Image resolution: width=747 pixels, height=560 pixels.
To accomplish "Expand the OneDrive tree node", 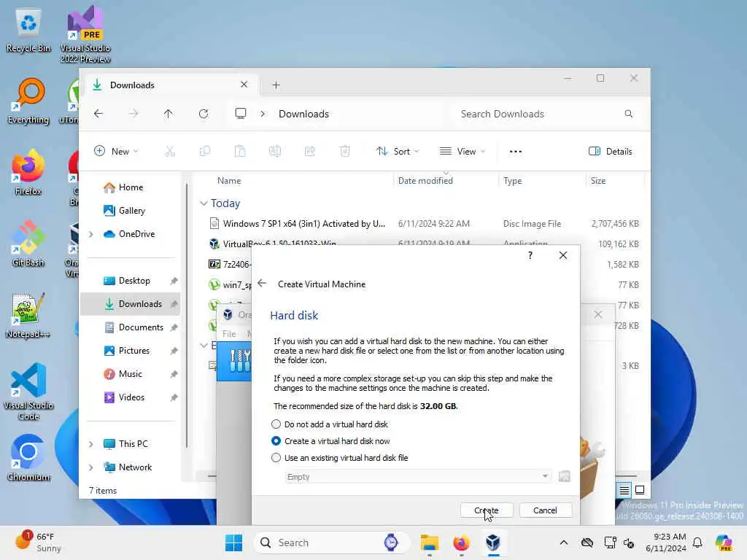I will pyautogui.click(x=91, y=234).
